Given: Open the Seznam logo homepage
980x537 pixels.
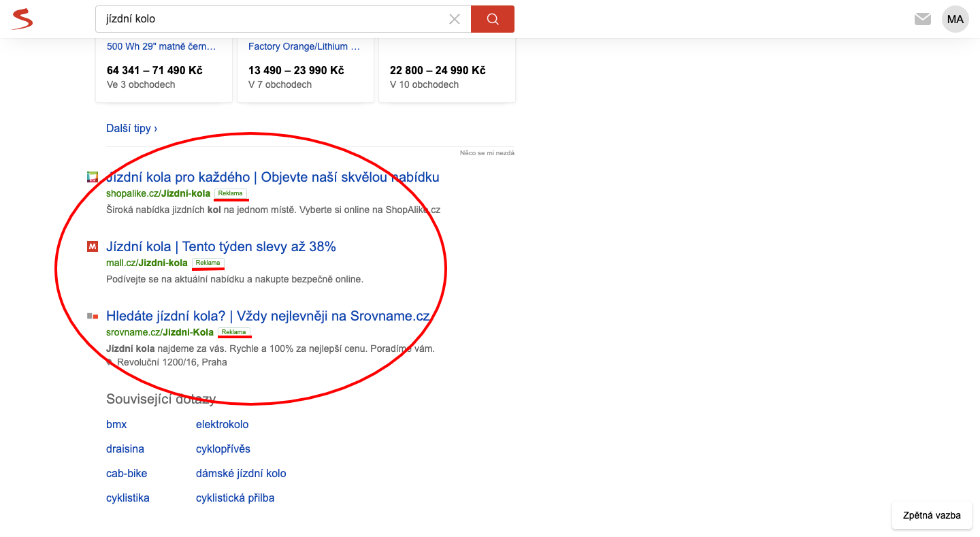Looking at the screenshot, I should 22,19.
